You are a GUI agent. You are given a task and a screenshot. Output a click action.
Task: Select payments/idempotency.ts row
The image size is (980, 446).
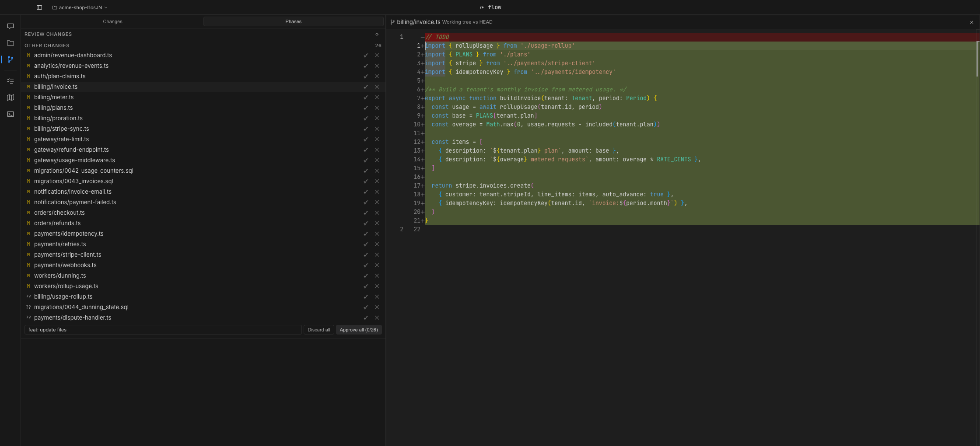(203, 233)
